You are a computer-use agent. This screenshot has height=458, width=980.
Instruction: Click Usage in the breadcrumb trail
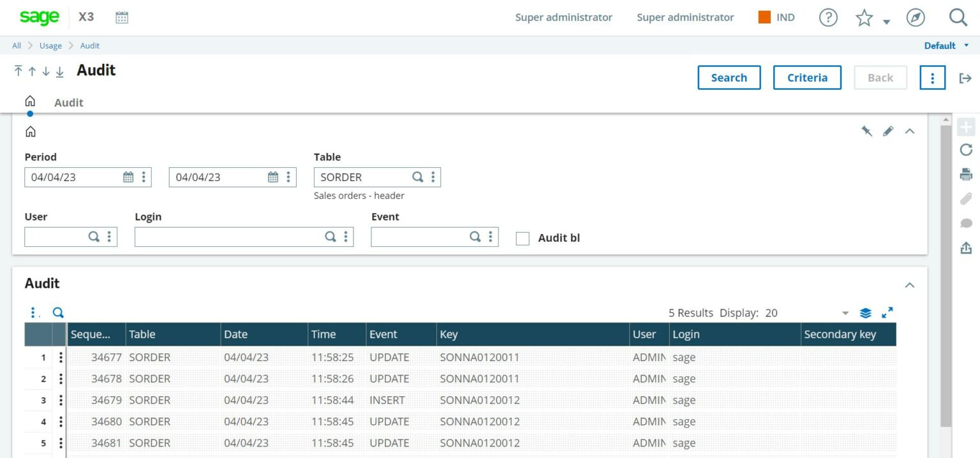(x=50, y=45)
